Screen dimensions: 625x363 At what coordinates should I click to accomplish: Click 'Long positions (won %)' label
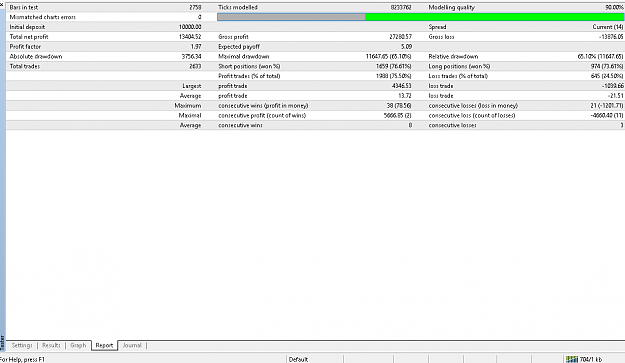click(x=459, y=66)
